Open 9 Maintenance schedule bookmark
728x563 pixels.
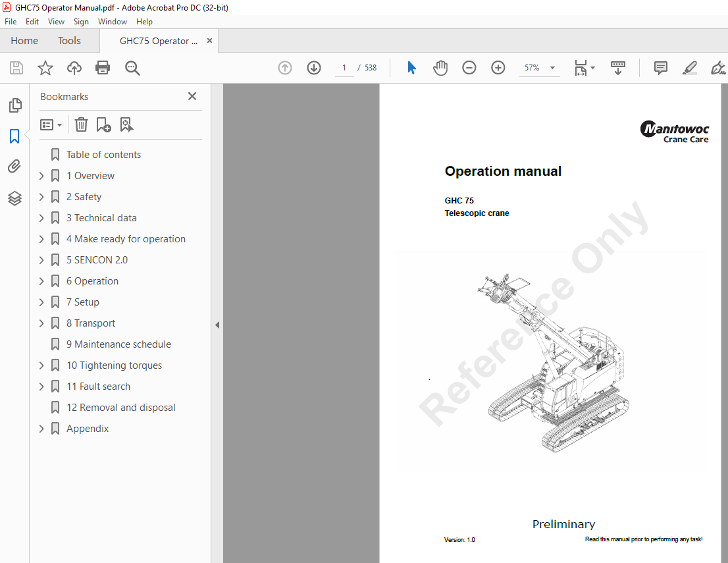click(118, 344)
